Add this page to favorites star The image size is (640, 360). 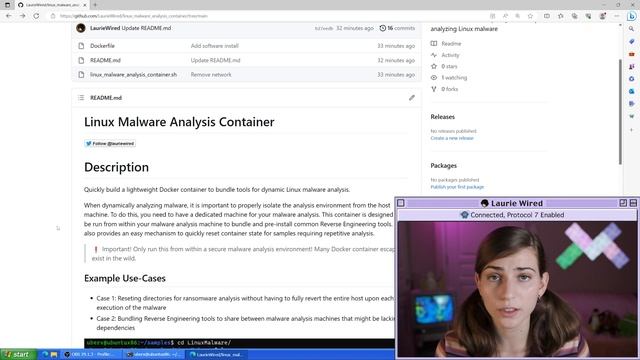(530, 16)
